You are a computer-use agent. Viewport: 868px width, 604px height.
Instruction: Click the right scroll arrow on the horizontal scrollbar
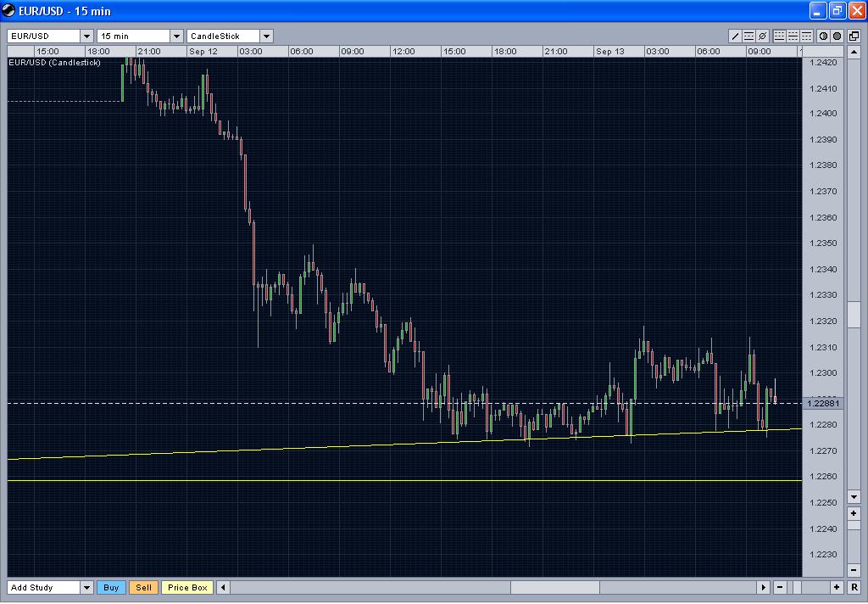pos(764,587)
